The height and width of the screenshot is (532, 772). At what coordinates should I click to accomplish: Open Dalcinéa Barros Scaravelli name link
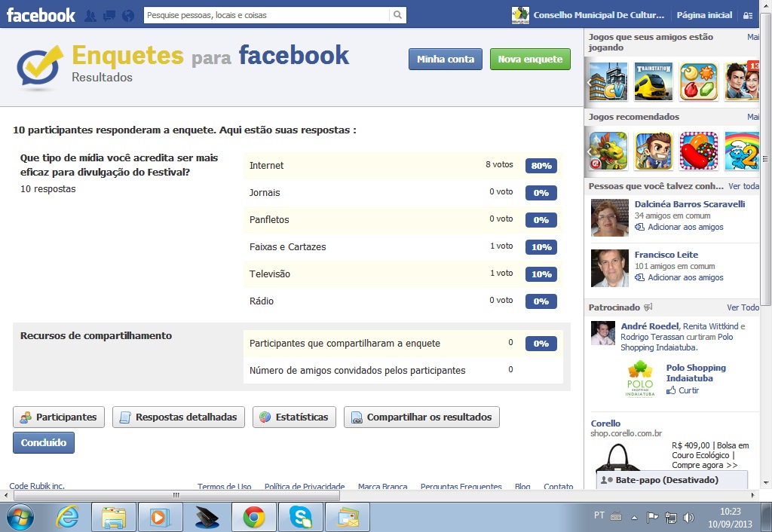689,204
